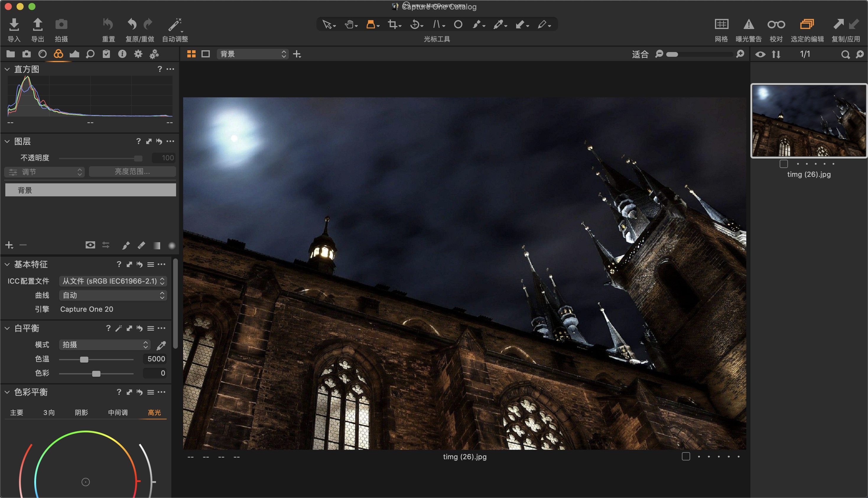
Task: Open the white balance 模式 dropdown
Action: tap(105, 345)
